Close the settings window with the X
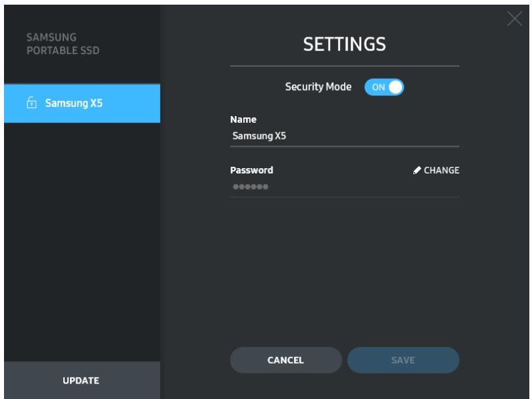 coord(515,19)
